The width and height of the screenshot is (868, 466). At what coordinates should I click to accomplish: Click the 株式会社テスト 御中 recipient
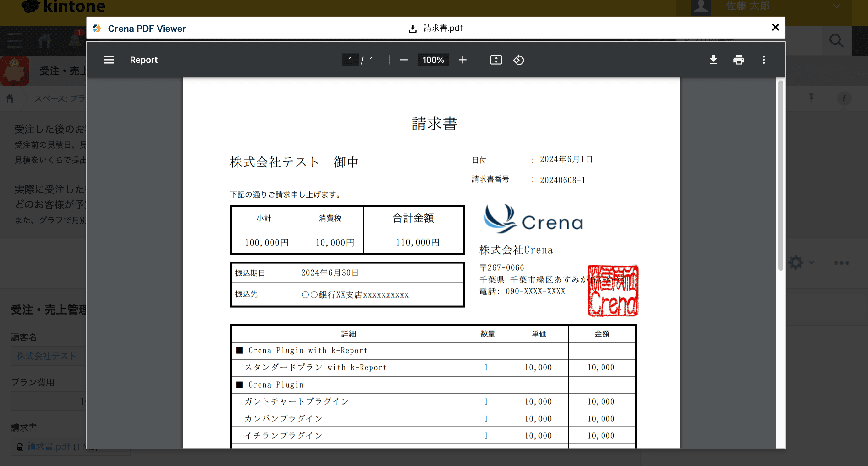click(x=294, y=162)
